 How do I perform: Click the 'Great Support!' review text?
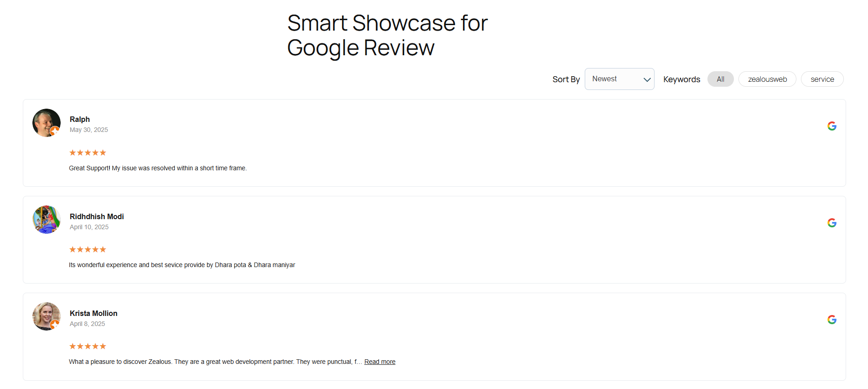pos(158,168)
